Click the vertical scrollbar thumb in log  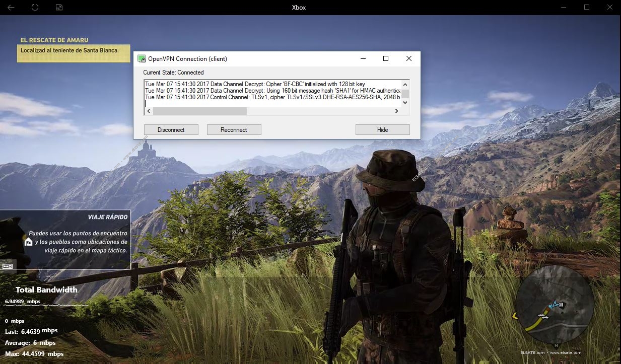pyautogui.click(x=405, y=94)
